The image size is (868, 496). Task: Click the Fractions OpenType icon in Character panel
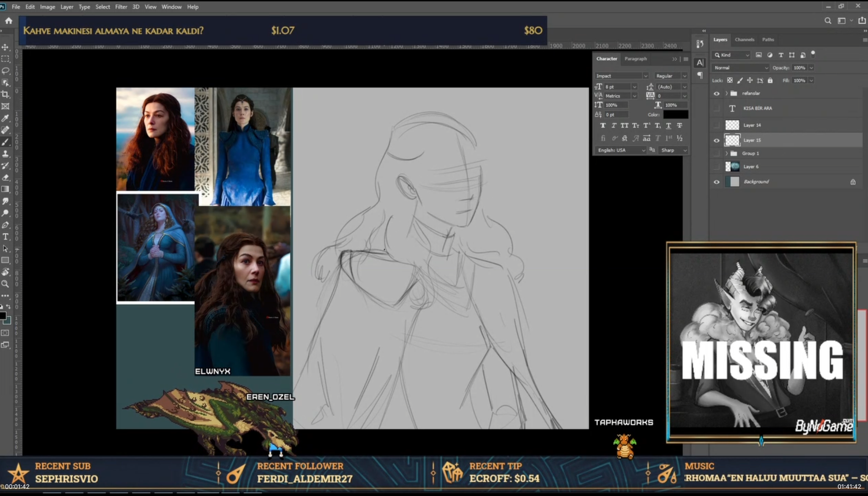pyautogui.click(x=679, y=138)
